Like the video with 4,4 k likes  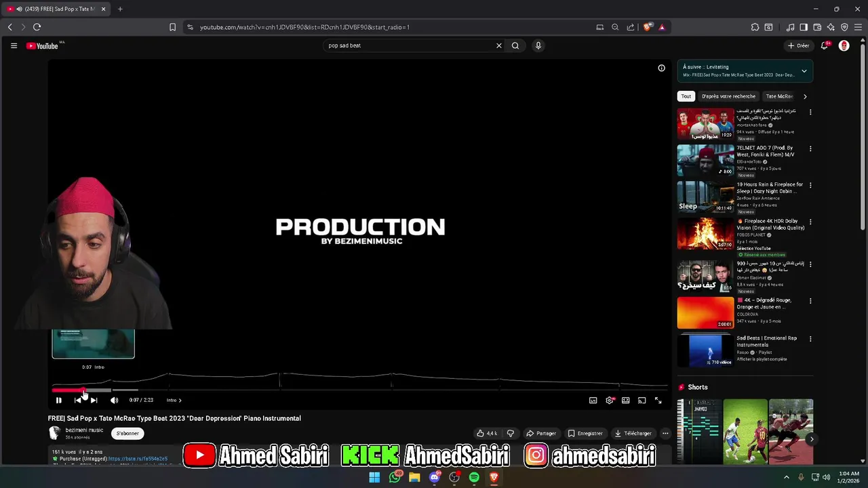pos(487,433)
